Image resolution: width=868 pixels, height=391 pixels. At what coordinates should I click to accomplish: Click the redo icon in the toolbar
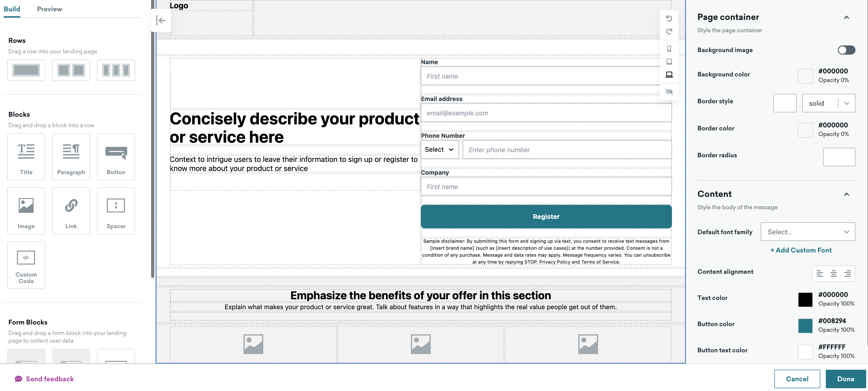pos(669,32)
